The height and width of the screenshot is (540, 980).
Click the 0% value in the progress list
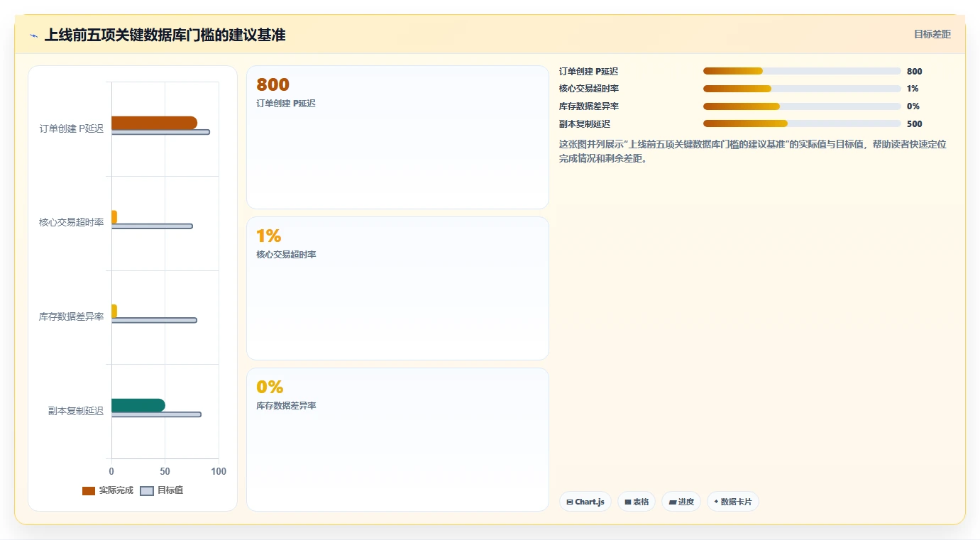click(913, 106)
